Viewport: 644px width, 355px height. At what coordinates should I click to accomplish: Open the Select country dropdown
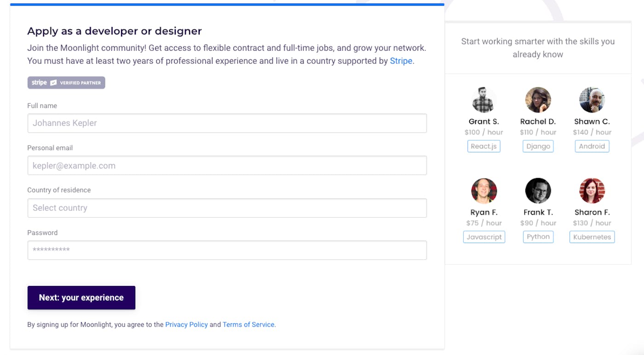click(227, 208)
